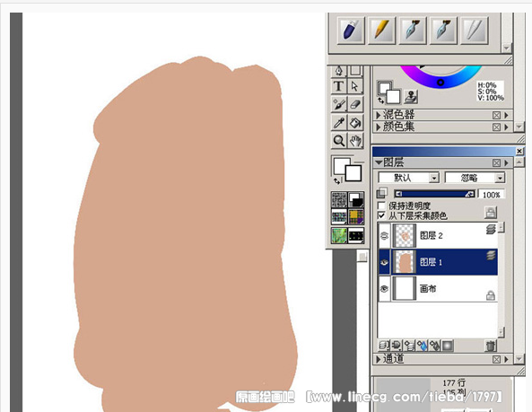Viewport: 532px width, 412px height.
Task: Select the white blender brush variant
Action: click(x=474, y=30)
